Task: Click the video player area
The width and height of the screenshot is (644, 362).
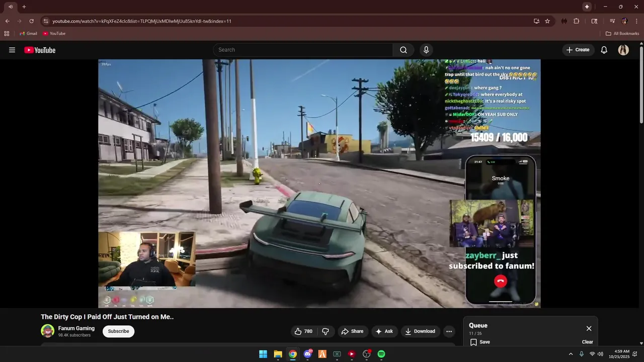Action: click(319, 184)
